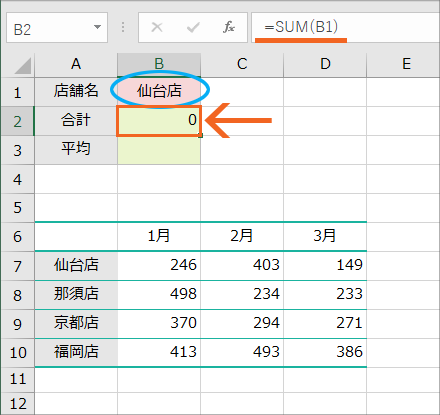Click cell A3 labeled 平均
440x415 pixels.
coord(76,150)
